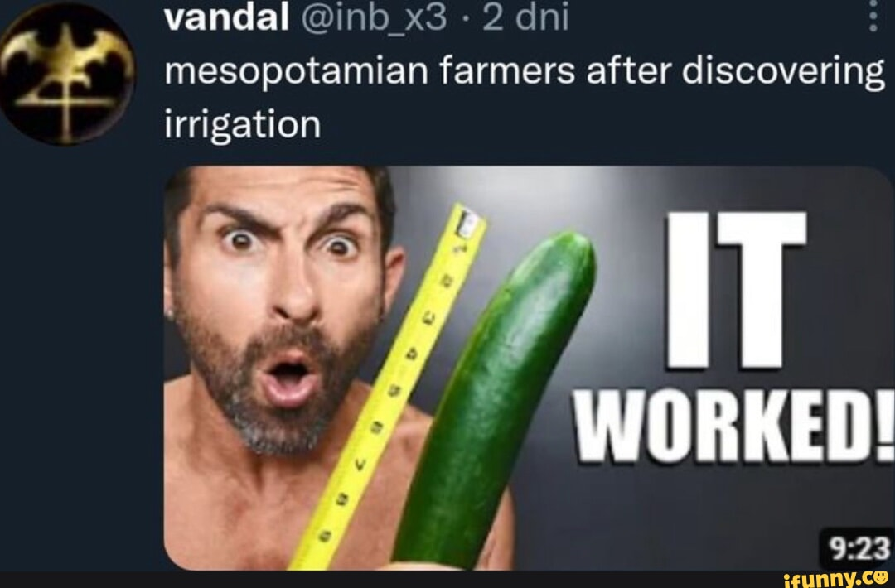Open the three-dot more options menu
Screen dimensions: 895x588
click(873, 17)
